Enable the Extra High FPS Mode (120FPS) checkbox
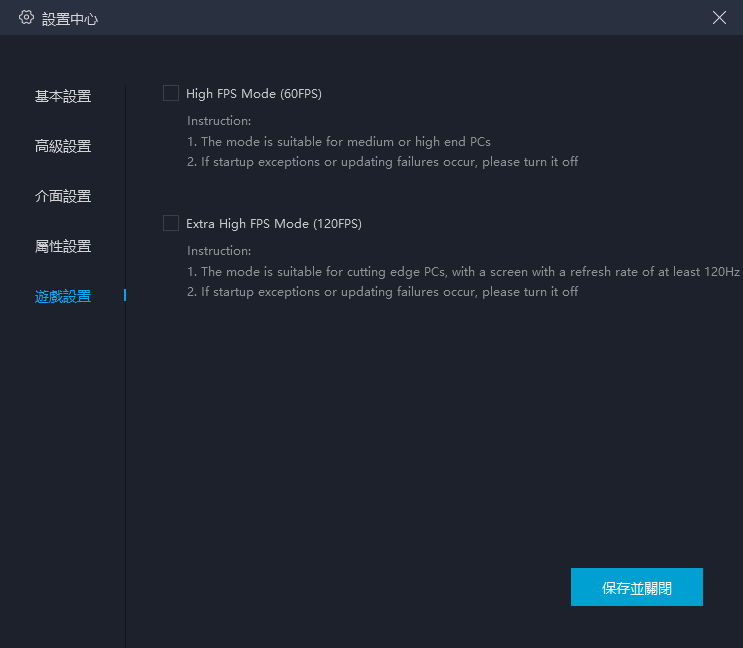Viewport: 743px width, 648px height. click(171, 223)
